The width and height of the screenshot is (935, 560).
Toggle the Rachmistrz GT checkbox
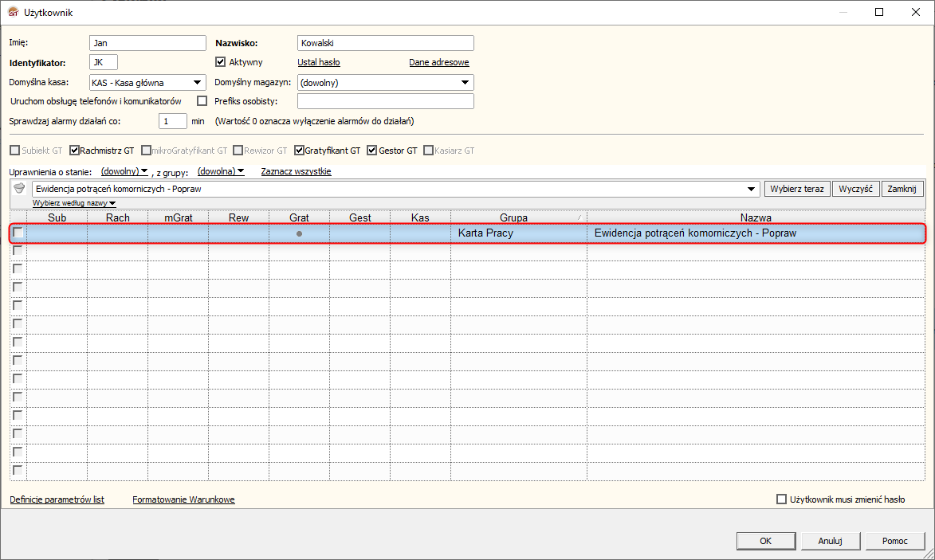coord(75,150)
